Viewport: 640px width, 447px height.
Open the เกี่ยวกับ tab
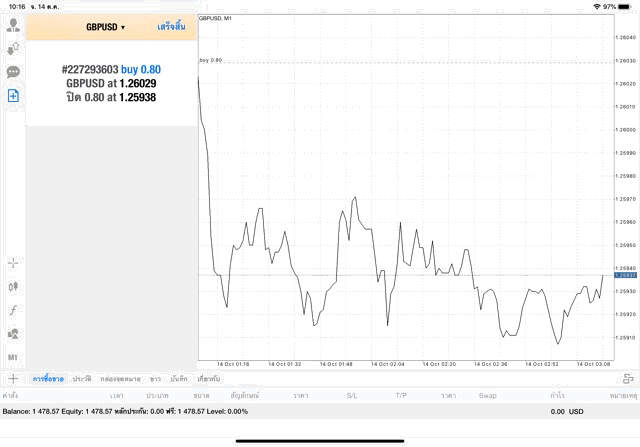209,379
